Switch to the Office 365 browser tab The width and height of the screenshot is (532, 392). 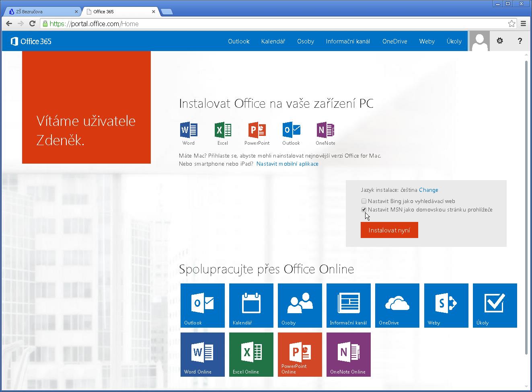point(121,12)
